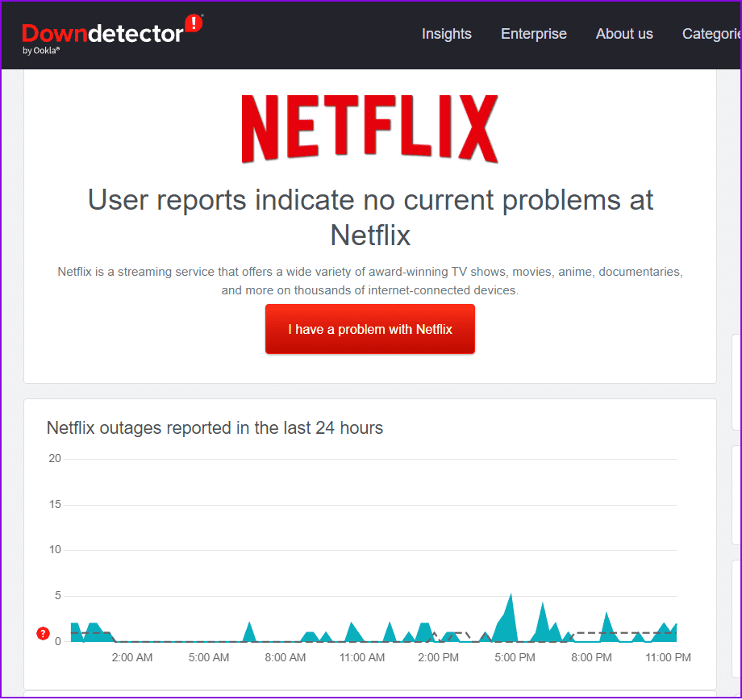Open the Downdetector logo home link
The height and width of the screenshot is (700, 742).
tap(112, 35)
